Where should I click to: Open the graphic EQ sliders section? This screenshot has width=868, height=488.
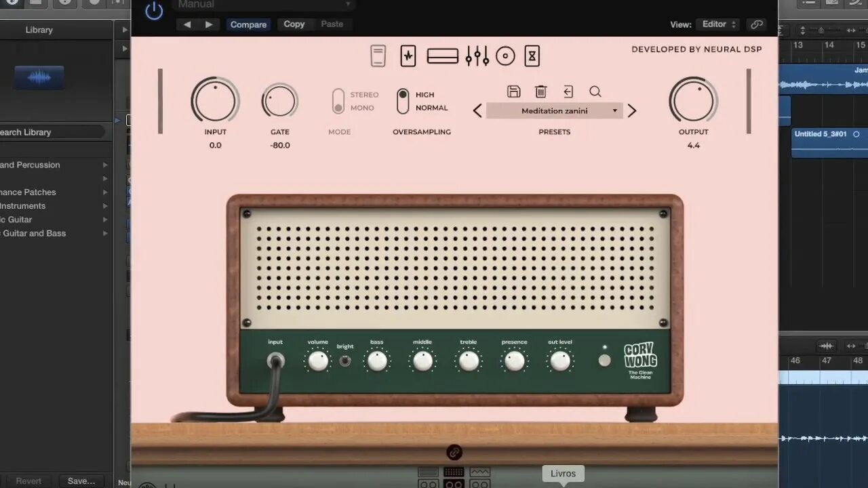[x=477, y=56]
